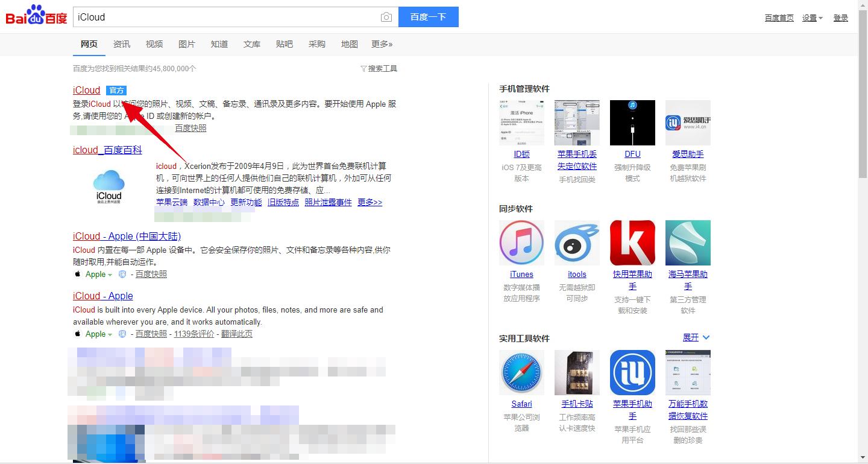
Task: Switch to the 地图 tab
Action: tap(350, 44)
